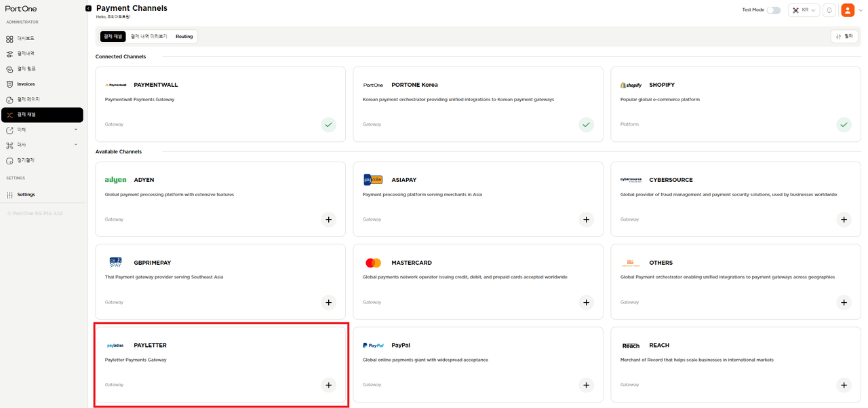Add the ADYEN channel with plus icon

[328, 219]
